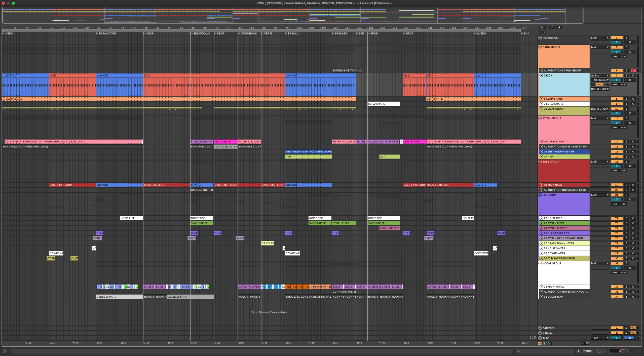Click the info view icon bottom-left
644x356 pixels.
point(5,351)
